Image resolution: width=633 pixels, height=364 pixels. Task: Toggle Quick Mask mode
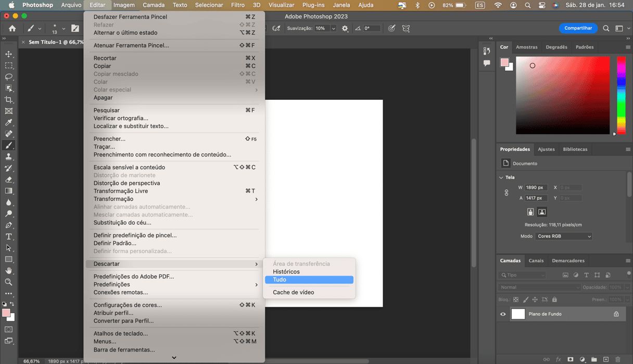coord(9,329)
